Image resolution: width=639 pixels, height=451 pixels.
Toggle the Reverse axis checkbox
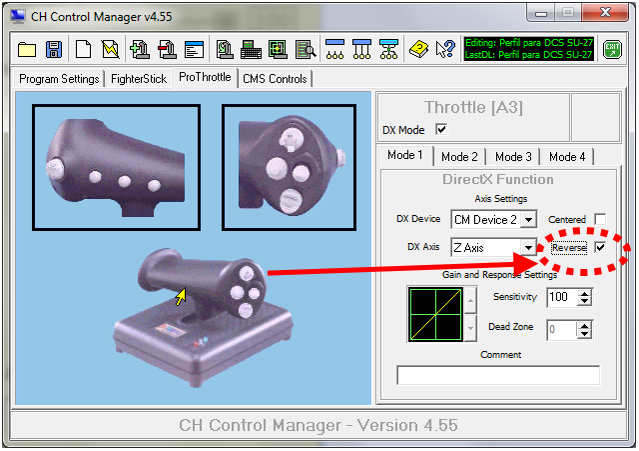pyautogui.click(x=600, y=247)
